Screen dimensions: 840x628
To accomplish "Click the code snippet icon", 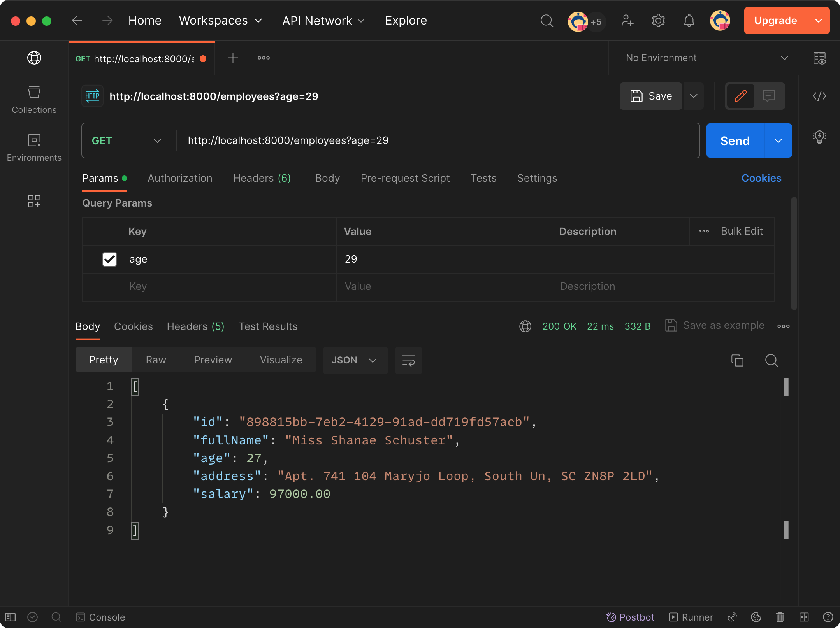I will (x=819, y=96).
